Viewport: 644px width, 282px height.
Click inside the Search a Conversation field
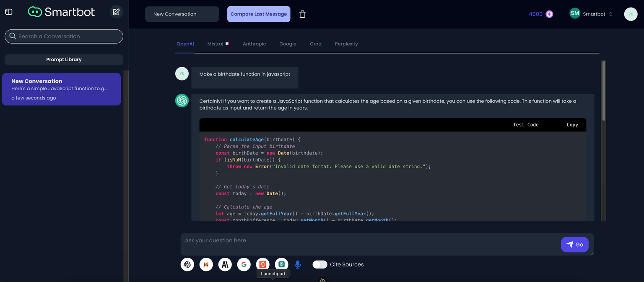pos(64,36)
